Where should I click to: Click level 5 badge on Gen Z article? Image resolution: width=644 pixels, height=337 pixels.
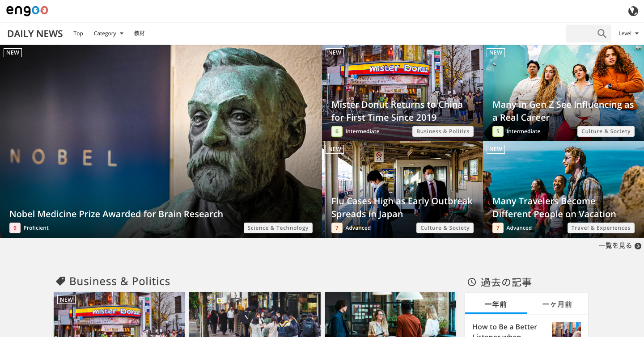click(x=498, y=131)
